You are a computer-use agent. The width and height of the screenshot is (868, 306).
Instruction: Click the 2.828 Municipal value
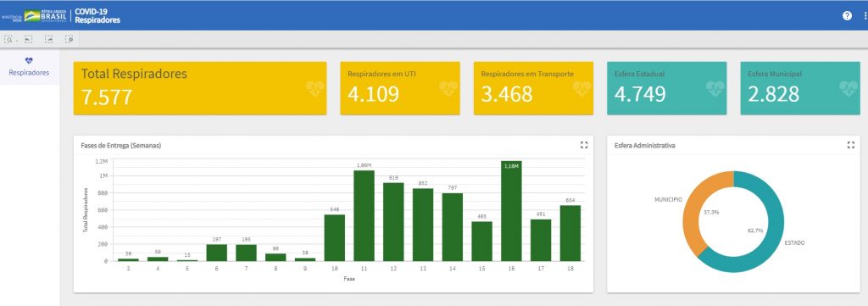[x=773, y=95]
